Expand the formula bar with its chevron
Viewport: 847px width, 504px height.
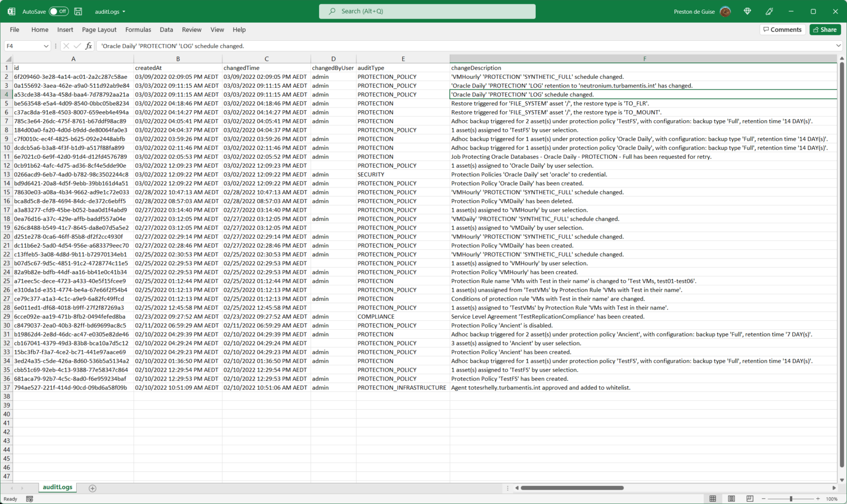point(838,46)
